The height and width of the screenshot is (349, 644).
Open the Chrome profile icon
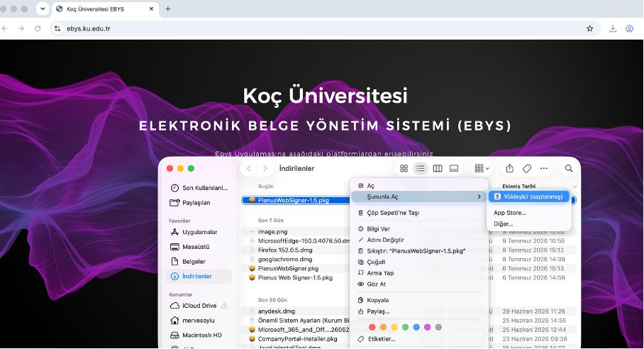pos(629,28)
